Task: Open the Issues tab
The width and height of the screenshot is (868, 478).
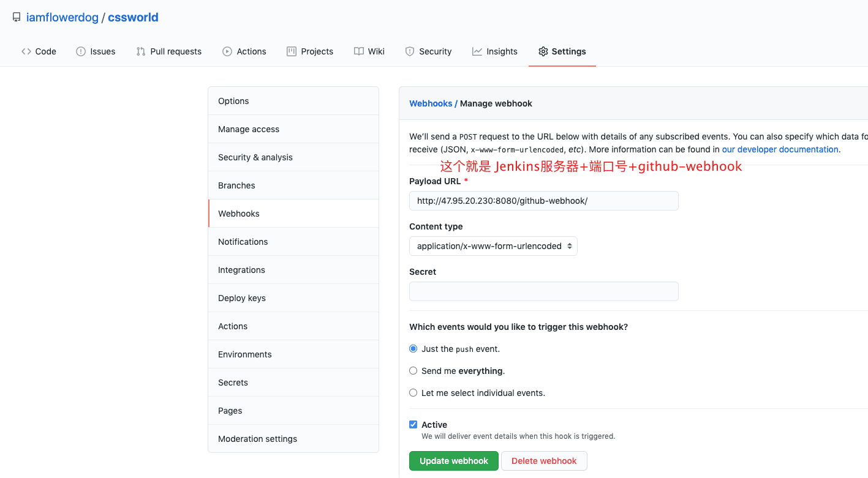Action: 96,51
